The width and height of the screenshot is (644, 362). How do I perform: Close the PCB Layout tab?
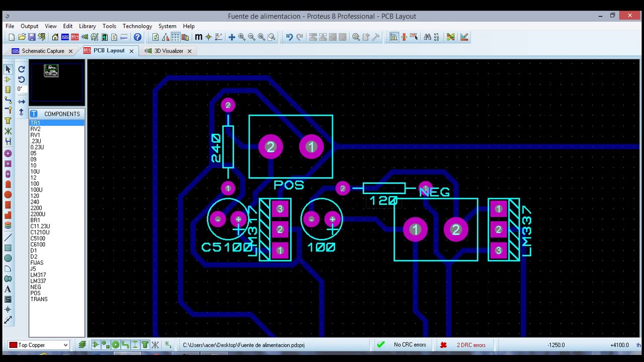(132, 51)
